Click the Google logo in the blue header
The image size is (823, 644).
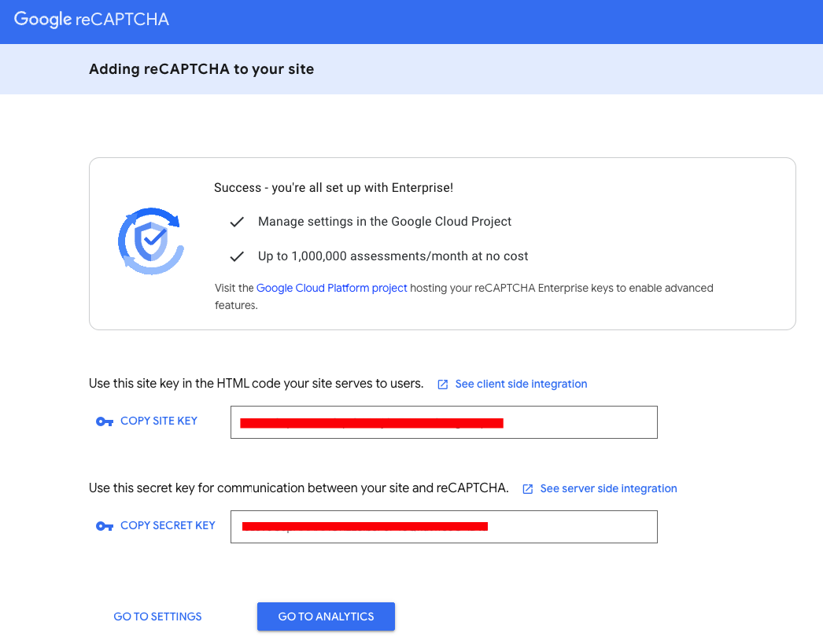coord(45,21)
